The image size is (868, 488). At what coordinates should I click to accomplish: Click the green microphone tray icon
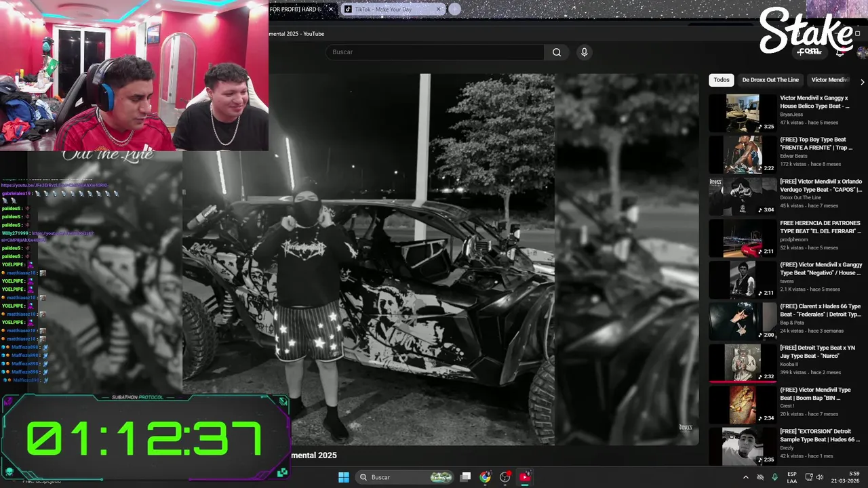[775, 477]
